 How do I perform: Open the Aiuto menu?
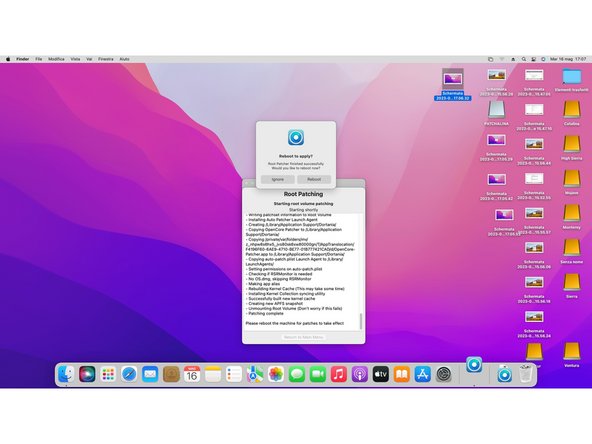click(124, 59)
